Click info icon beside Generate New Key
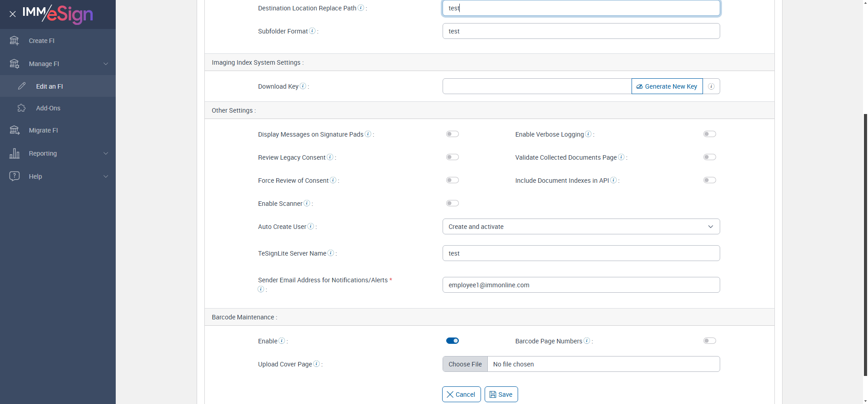The height and width of the screenshot is (404, 868). 711,86
